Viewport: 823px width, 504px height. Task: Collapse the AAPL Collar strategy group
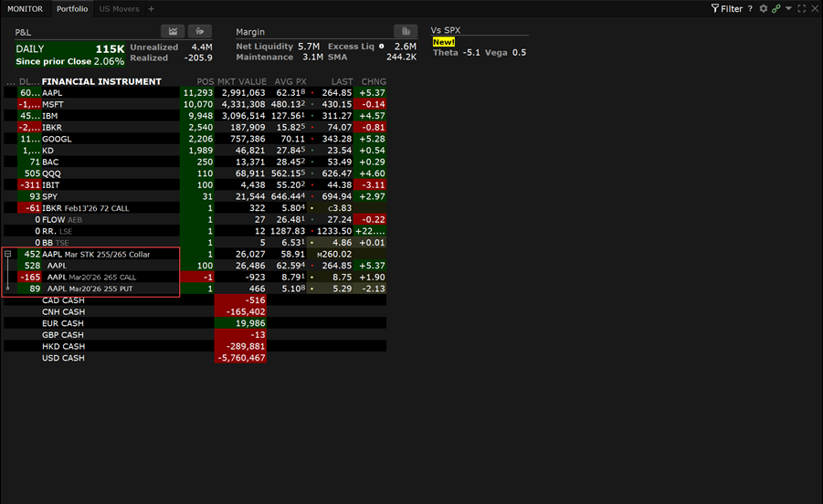point(8,255)
